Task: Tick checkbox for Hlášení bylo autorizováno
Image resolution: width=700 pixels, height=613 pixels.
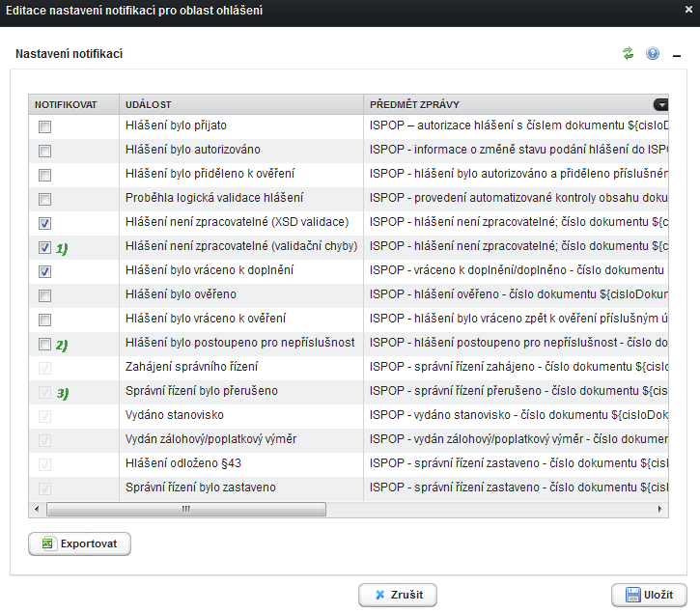Action: coord(44,151)
